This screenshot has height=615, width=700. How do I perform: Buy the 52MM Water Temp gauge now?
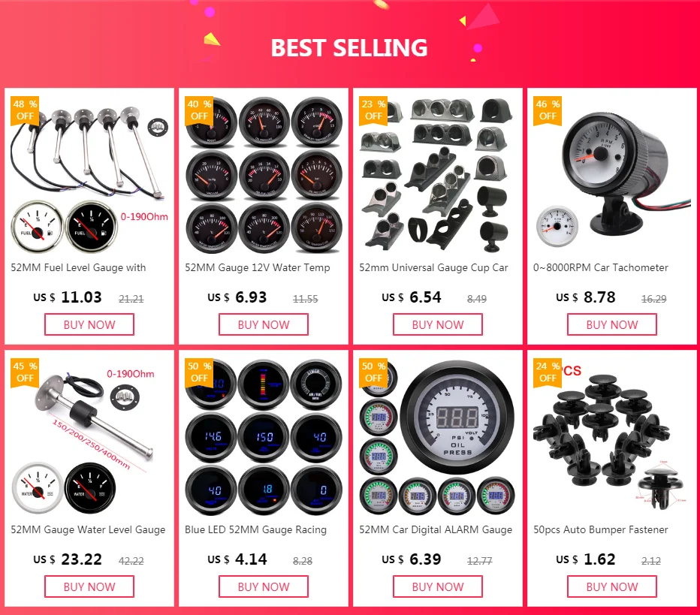pos(264,324)
